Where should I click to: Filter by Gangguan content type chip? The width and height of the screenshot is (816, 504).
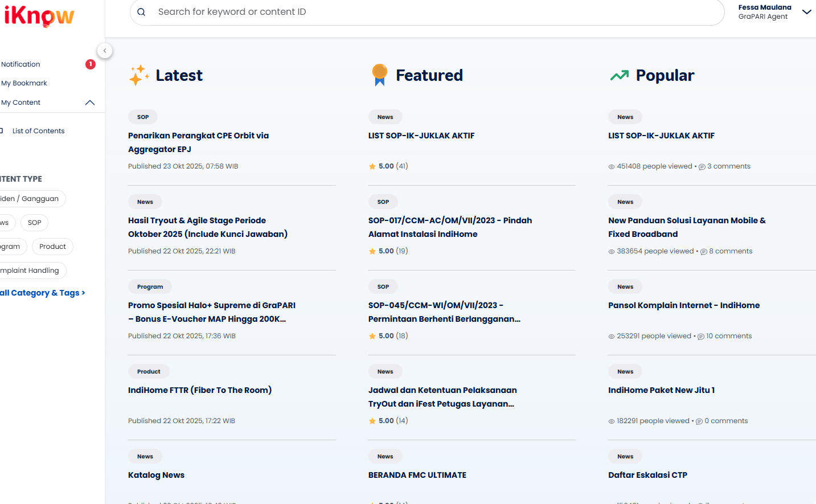coord(32,199)
